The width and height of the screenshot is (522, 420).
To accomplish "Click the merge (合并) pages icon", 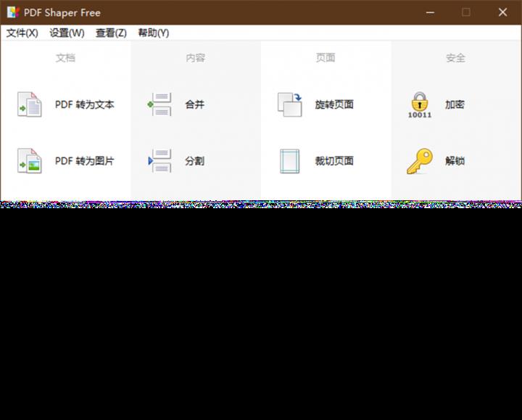I will click(159, 104).
